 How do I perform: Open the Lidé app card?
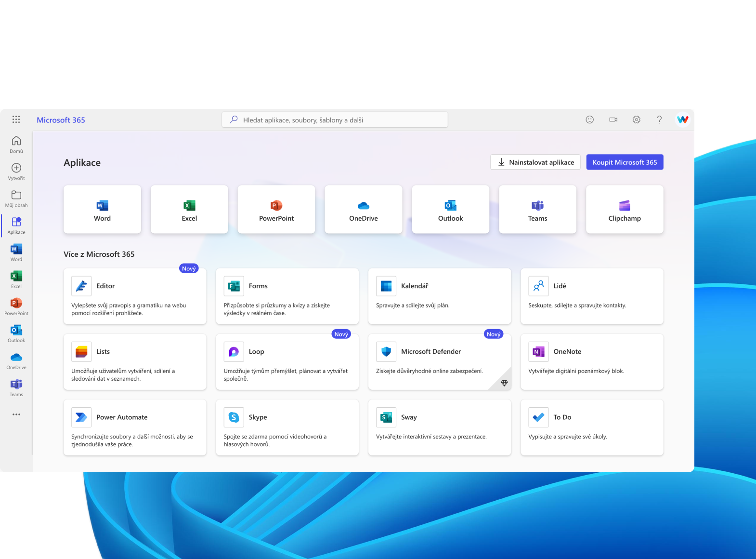[592, 296]
